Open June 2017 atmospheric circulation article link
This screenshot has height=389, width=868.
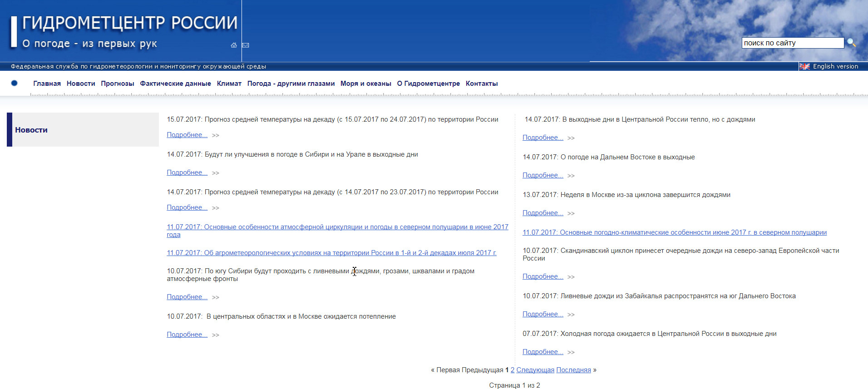pos(337,231)
